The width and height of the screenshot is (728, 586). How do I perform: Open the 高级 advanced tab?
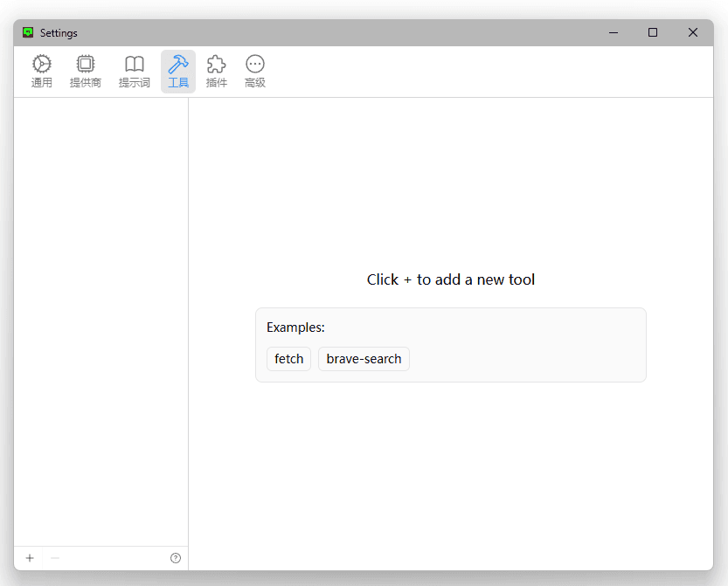pyautogui.click(x=255, y=72)
